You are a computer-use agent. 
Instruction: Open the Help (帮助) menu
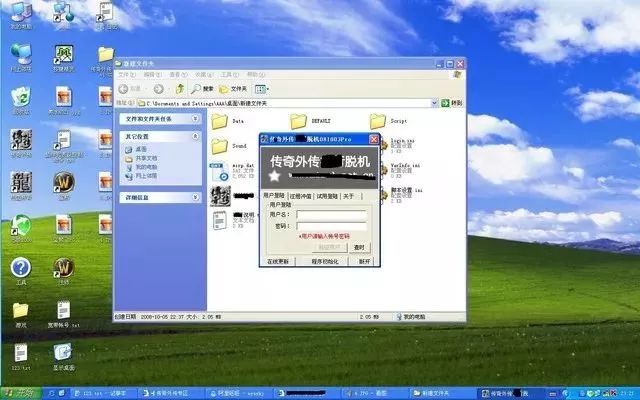point(256,75)
